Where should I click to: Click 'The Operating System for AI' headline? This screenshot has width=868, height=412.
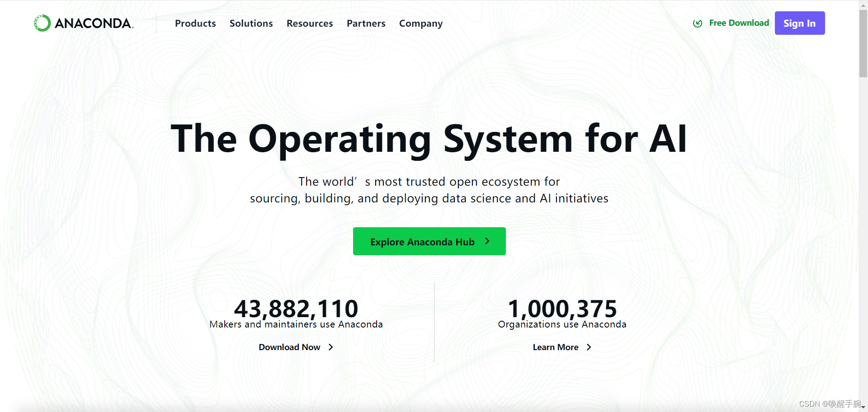(429, 139)
